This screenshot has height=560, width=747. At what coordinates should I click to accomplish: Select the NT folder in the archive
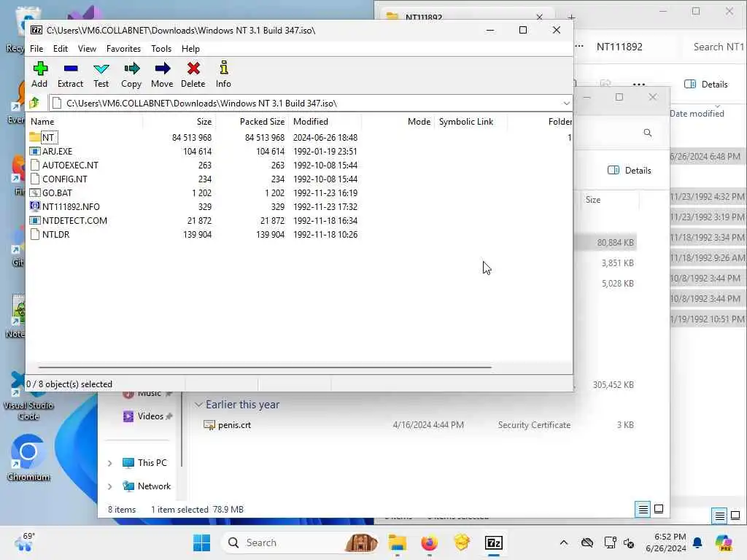coord(47,138)
